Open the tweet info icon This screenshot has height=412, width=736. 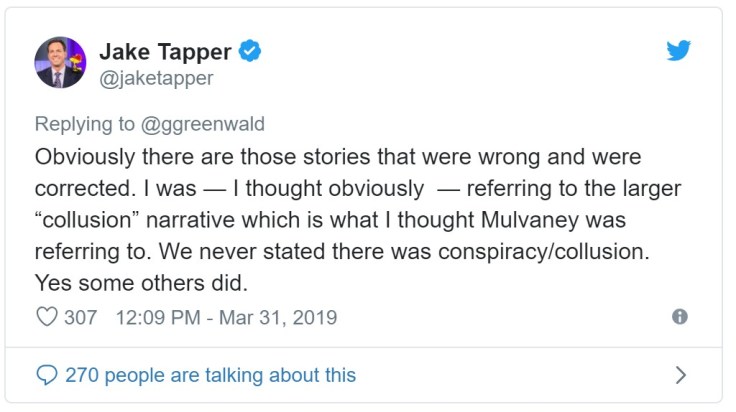click(x=680, y=317)
